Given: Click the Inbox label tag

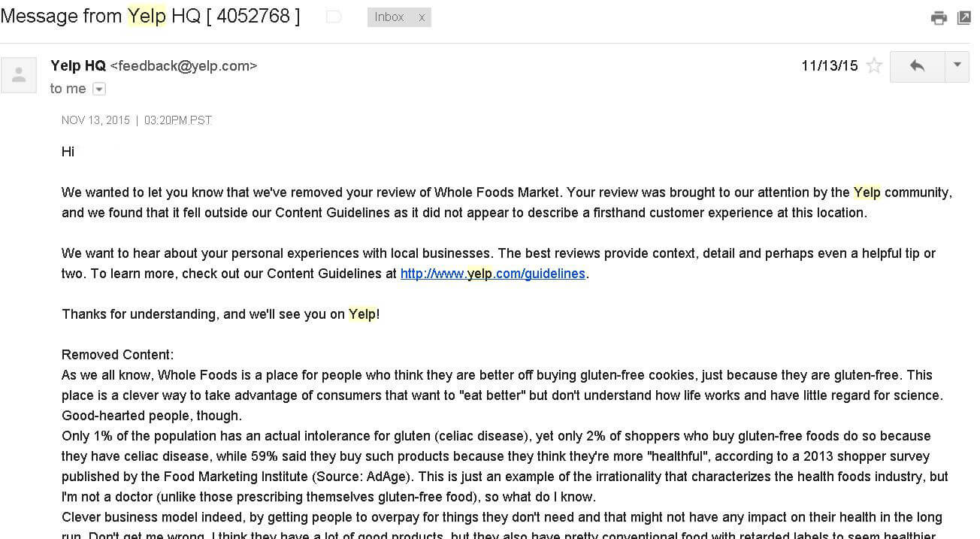Looking at the screenshot, I should [389, 17].
